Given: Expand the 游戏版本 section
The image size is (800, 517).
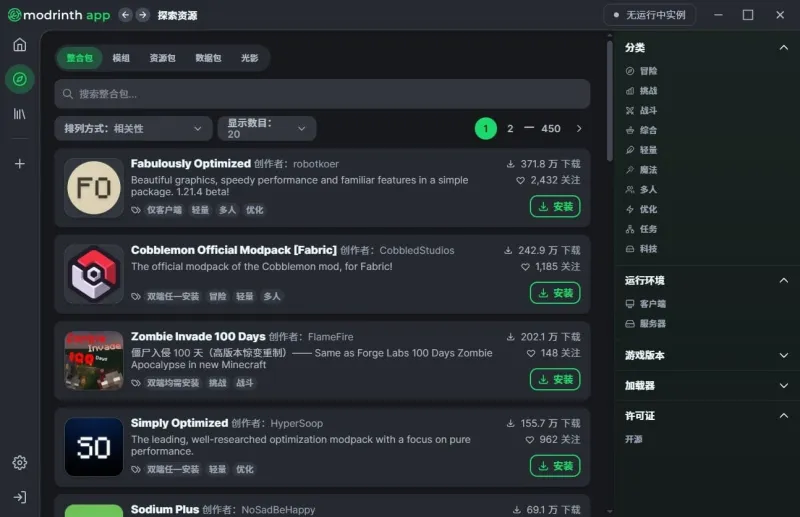Looking at the screenshot, I should (x=784, y=355).
